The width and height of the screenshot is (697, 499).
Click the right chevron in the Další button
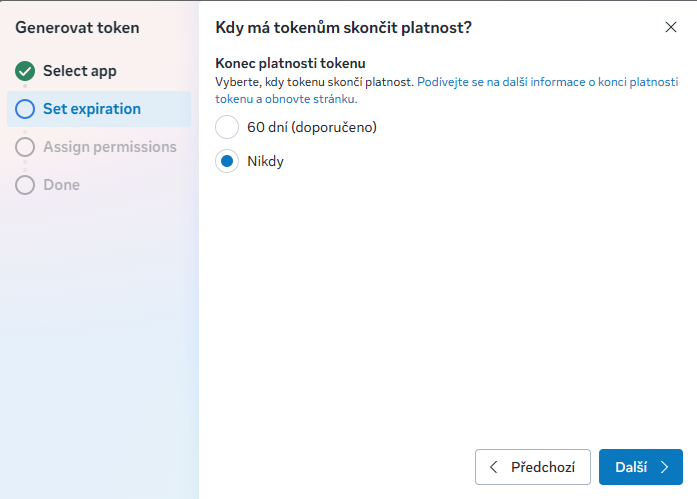click(x=664, y=467)
